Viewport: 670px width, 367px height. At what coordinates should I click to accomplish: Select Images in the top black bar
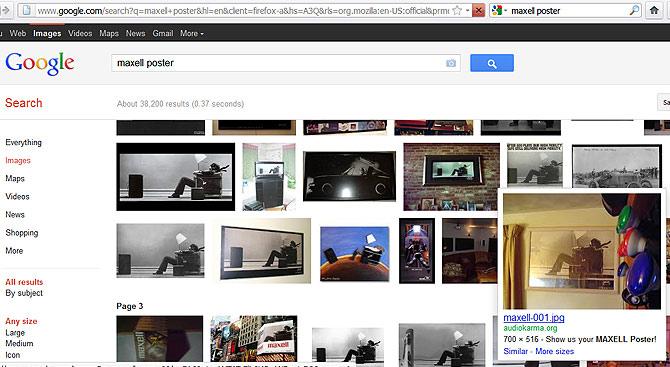pyautogui.click(x=47, y=33)
